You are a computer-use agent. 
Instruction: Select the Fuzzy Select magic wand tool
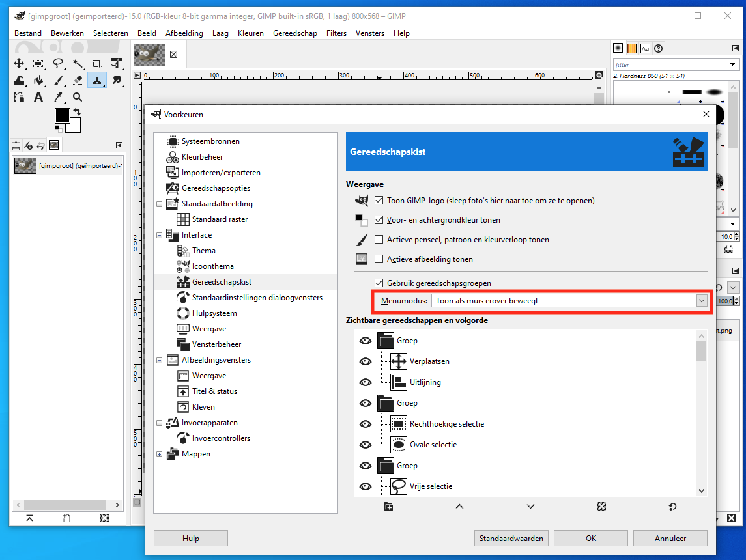(x=78, y=63)
